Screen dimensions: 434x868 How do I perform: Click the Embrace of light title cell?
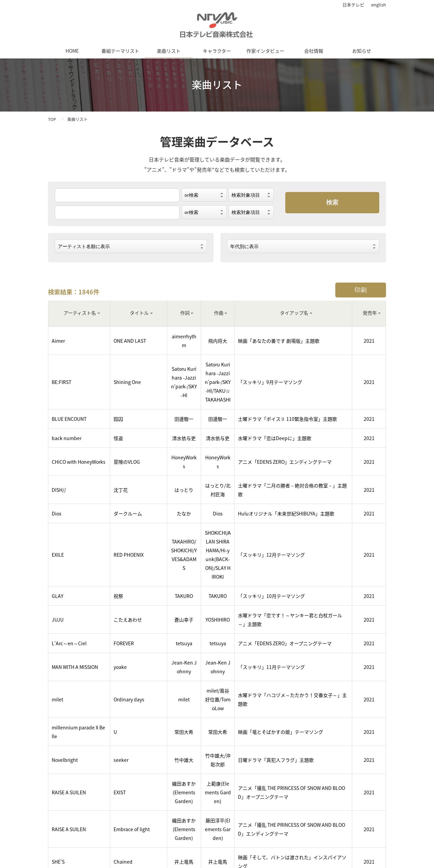139,829
